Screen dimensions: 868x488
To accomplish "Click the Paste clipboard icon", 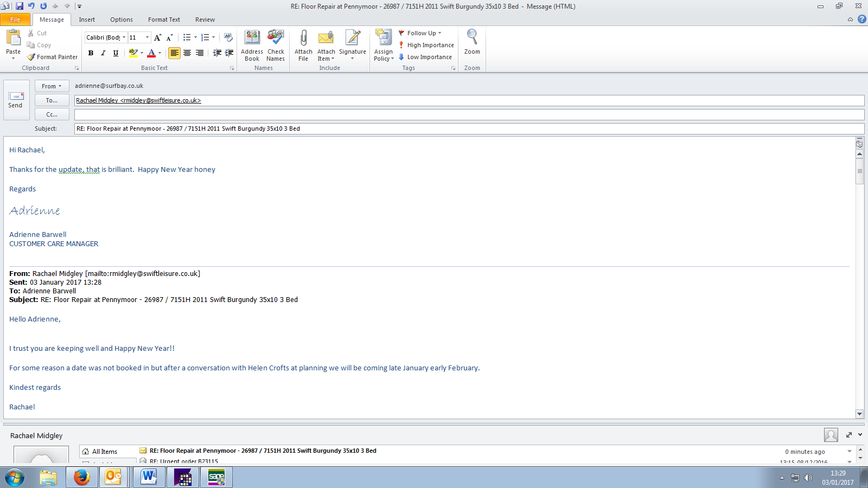I will [13, 38].
